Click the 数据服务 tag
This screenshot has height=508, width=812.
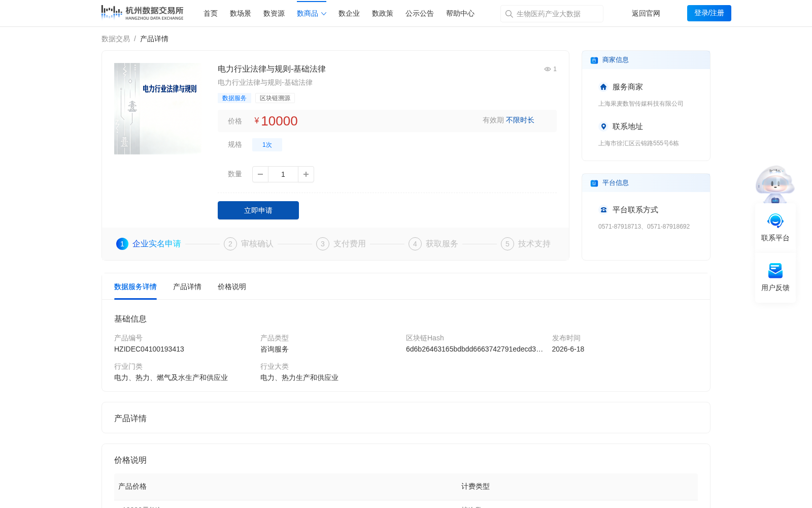pos(234,98)
